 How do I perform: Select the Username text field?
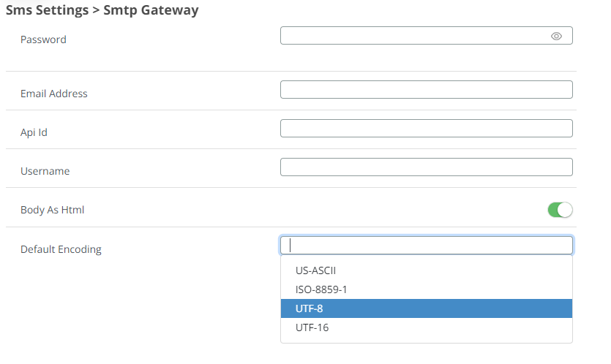426,167
